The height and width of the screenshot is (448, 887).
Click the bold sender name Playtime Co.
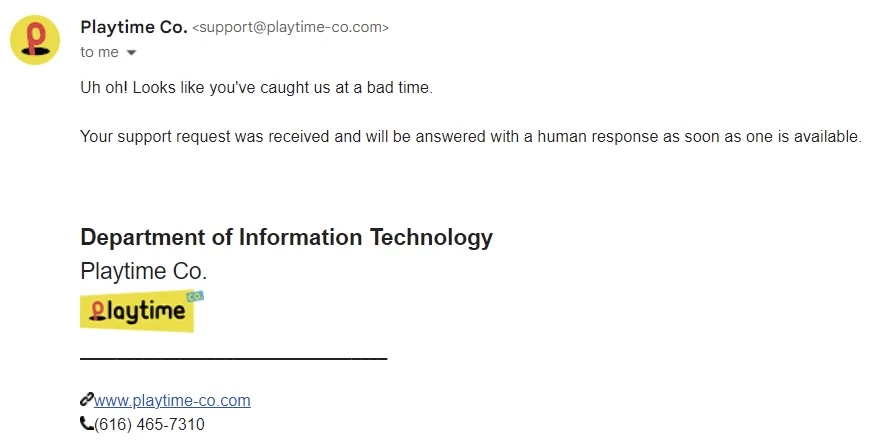point(134,27)
